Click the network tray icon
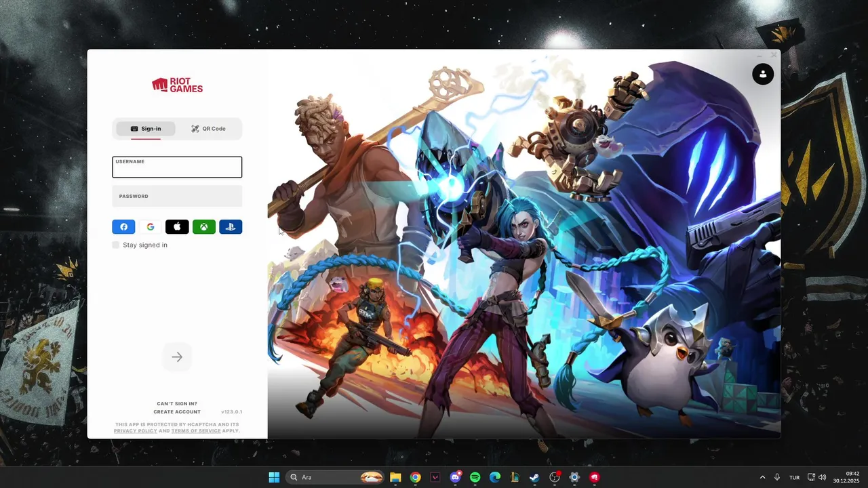Screen dimensions: 868x488 pyautogui.click(x=811, y=477)
